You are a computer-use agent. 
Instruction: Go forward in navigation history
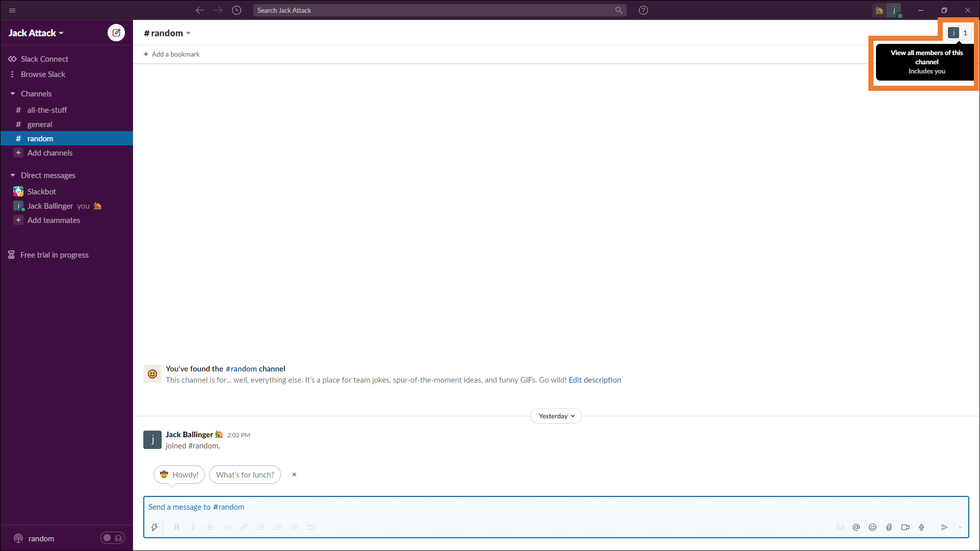(x=218, y=10)
